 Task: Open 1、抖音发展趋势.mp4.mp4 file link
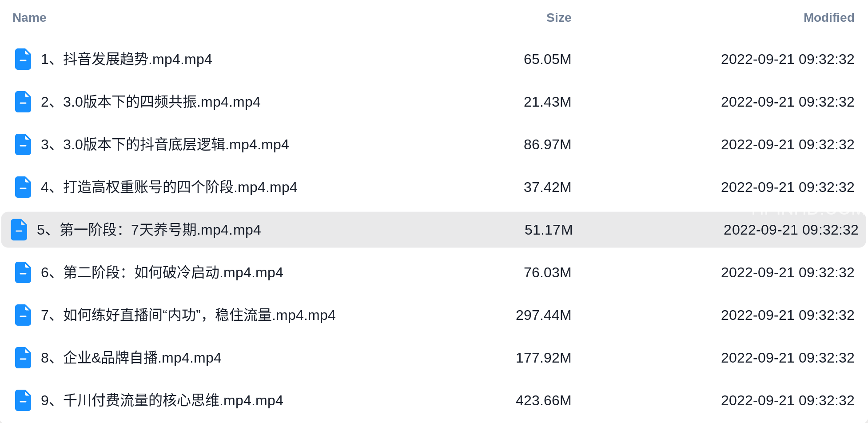click(x=127, y=59)
